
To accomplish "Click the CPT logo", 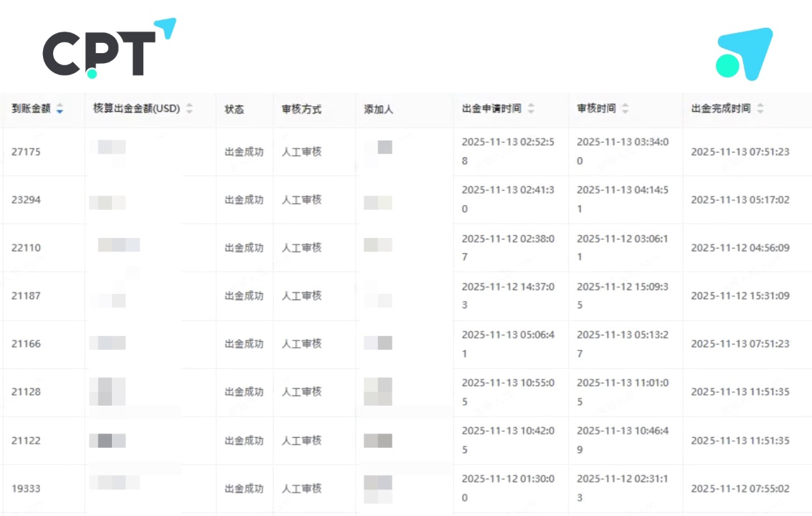I will click(109, 48).
